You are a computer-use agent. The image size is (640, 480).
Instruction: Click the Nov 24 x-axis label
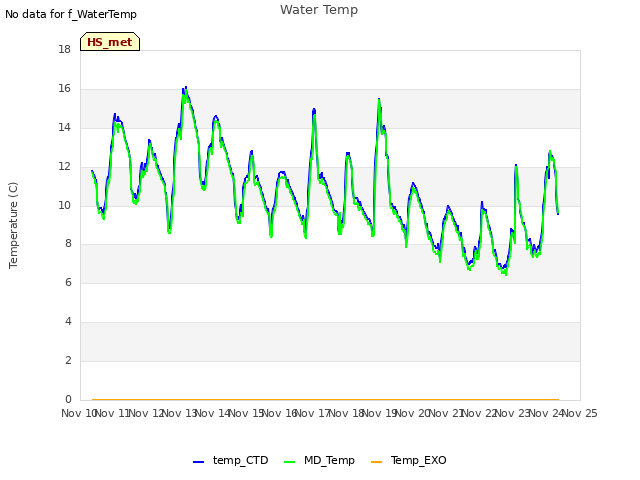[546, 413]
